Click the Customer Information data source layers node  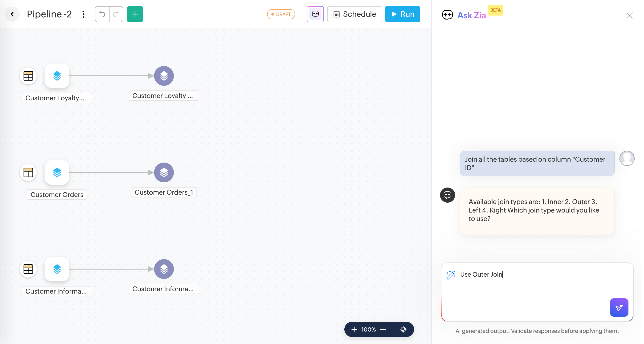pyautogui.click(x=57, y=269)
